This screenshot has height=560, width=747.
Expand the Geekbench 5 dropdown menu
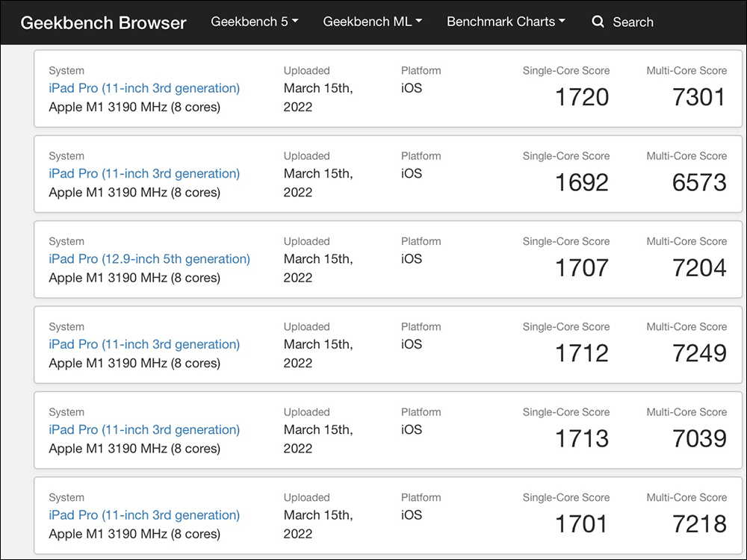254,22
